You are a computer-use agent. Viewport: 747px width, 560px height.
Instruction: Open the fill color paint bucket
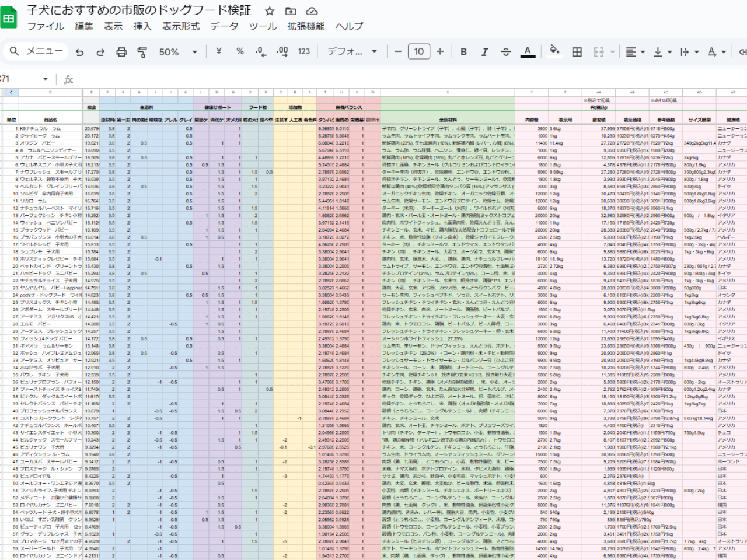point(555,51)
